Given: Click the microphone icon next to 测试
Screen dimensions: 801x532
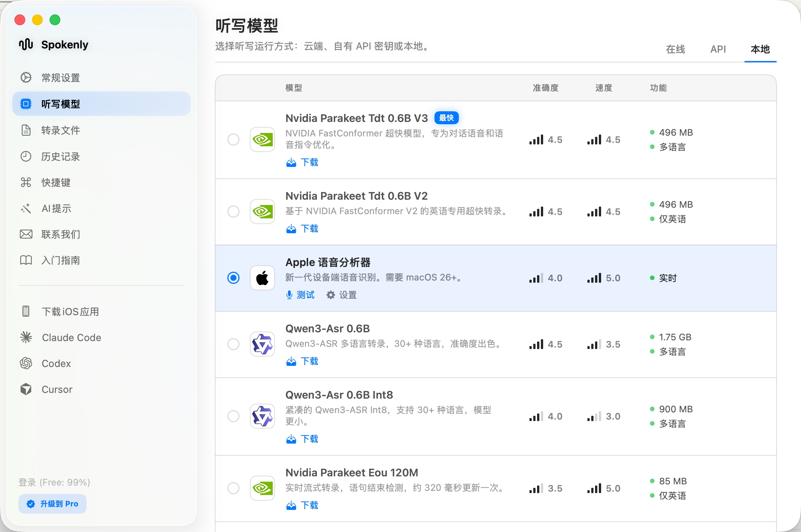Looking at the screenshot, I should tap(290, 295).
